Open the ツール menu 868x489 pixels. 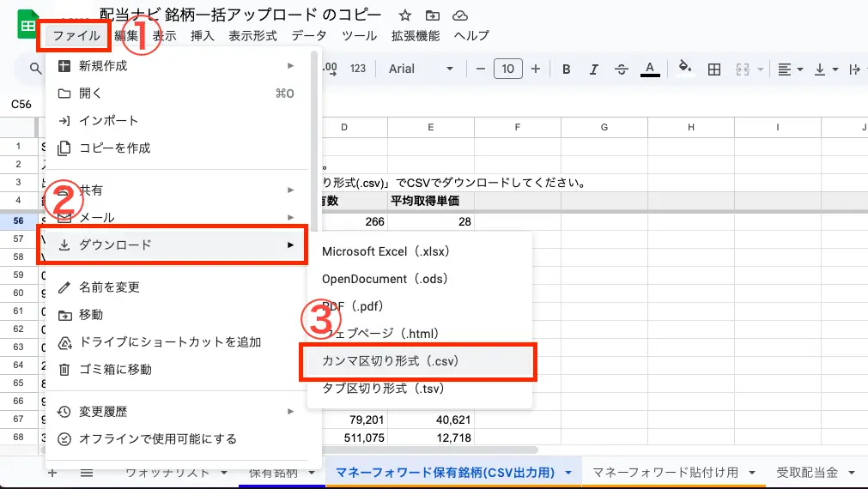click(x=359, y=36)
